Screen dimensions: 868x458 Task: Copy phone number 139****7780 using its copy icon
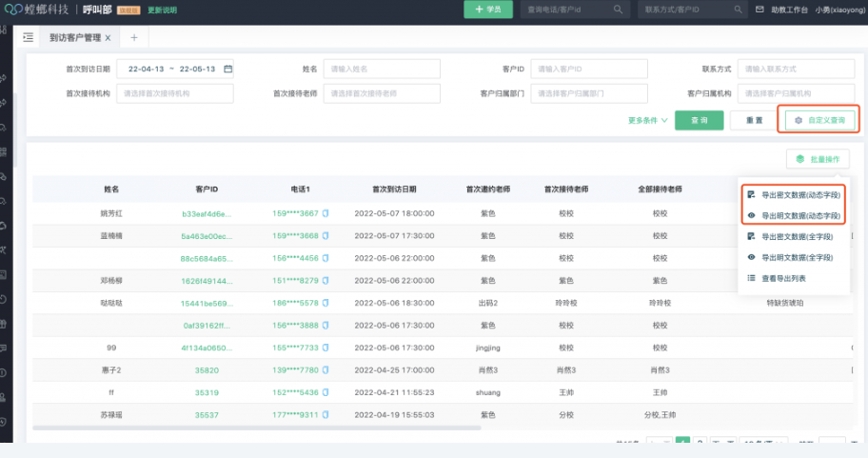[325, 370]
